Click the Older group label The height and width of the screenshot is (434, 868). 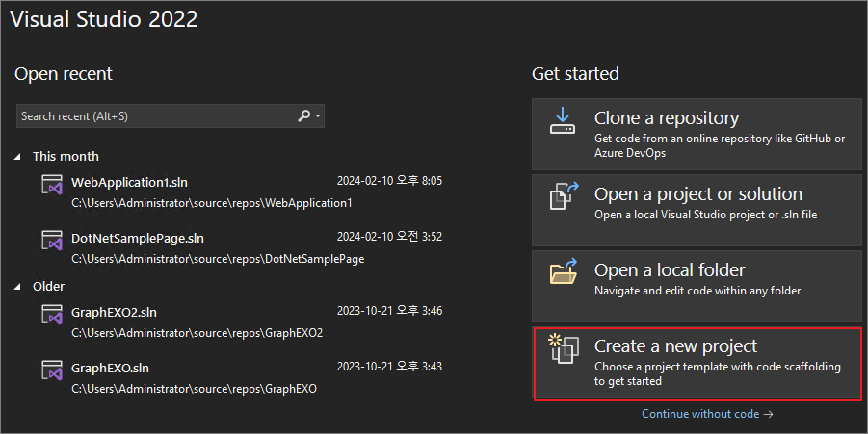[x=48, y=287]
